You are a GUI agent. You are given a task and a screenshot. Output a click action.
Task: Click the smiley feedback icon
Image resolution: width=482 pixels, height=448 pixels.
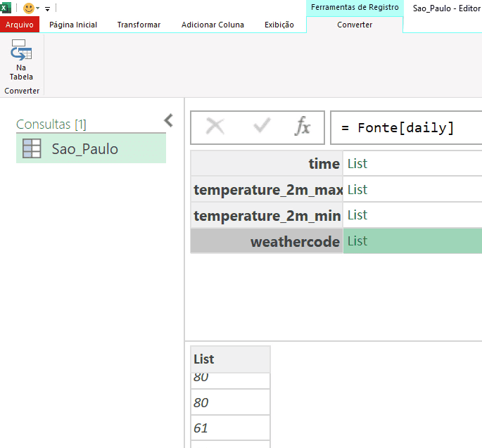point(29,8)
